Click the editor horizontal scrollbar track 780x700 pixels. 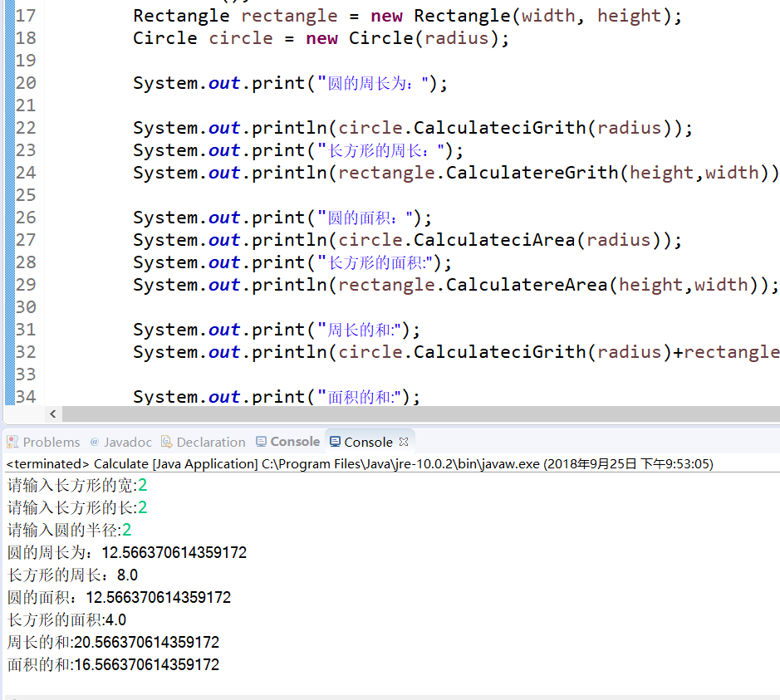pos(421,414)
